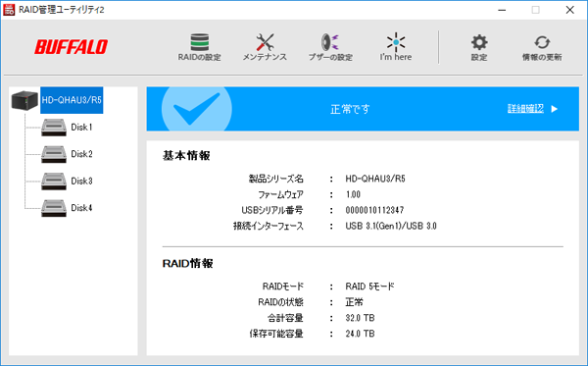Select Disk2 label in the tree

coord(81,154)
